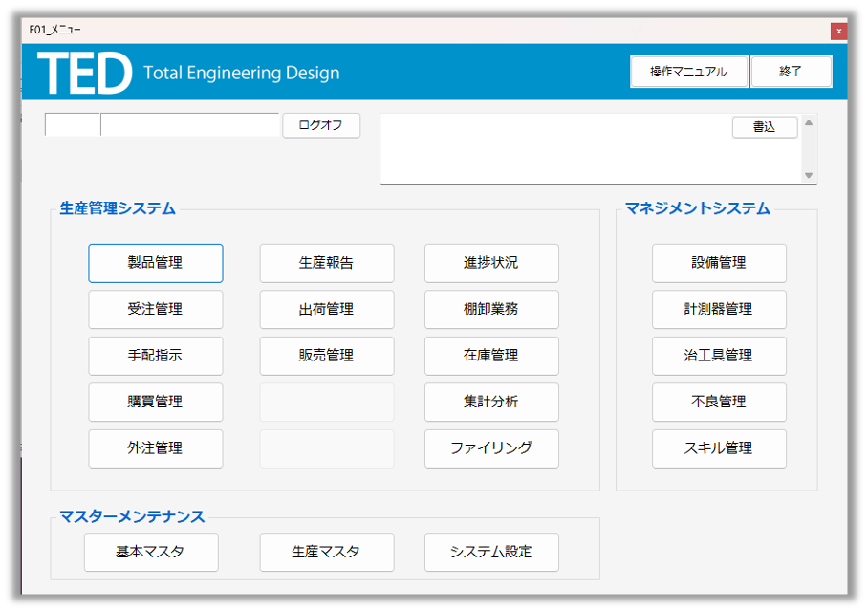This screenshot has height=611, width=868.
Task: Open 手配指示 screen
Action: [x=155, y=356]
